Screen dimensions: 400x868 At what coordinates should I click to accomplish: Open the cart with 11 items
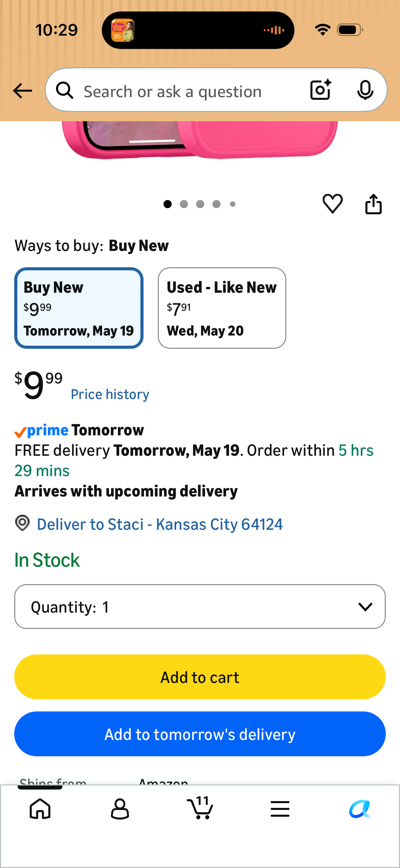pos(200,808)
